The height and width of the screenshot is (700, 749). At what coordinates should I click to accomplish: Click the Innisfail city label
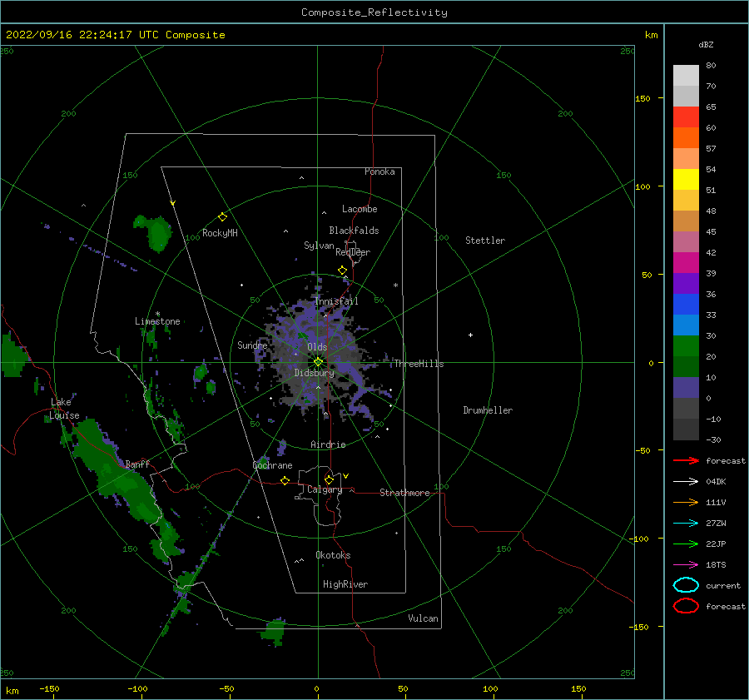[x=336, y=301]
